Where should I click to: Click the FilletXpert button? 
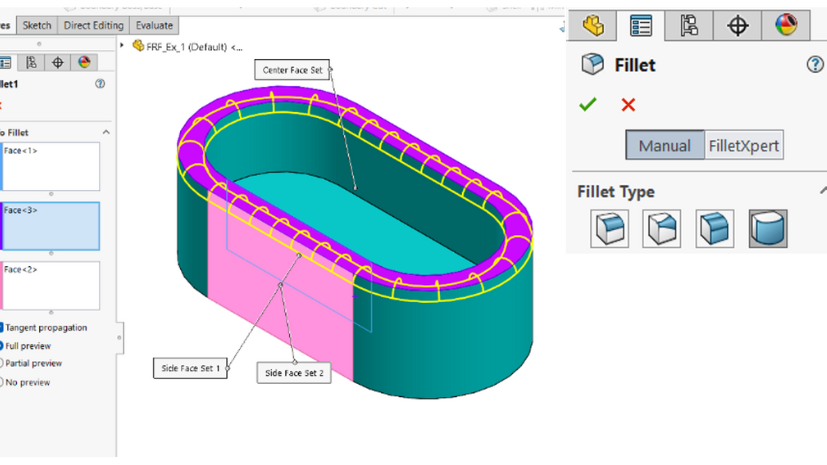(x=743, y=146)
